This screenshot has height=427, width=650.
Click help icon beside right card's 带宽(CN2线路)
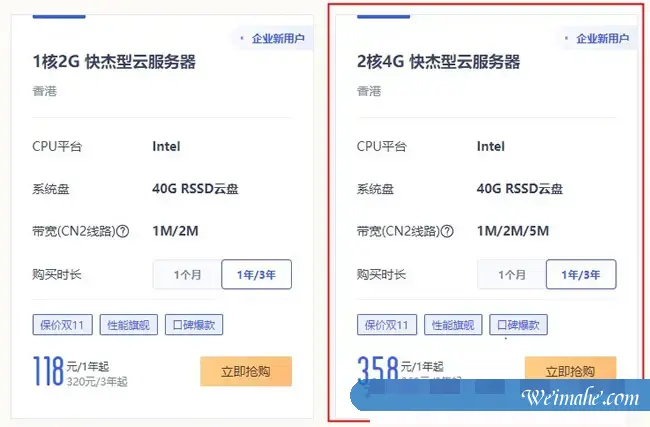pyautogui.click(x=448, y=231)
